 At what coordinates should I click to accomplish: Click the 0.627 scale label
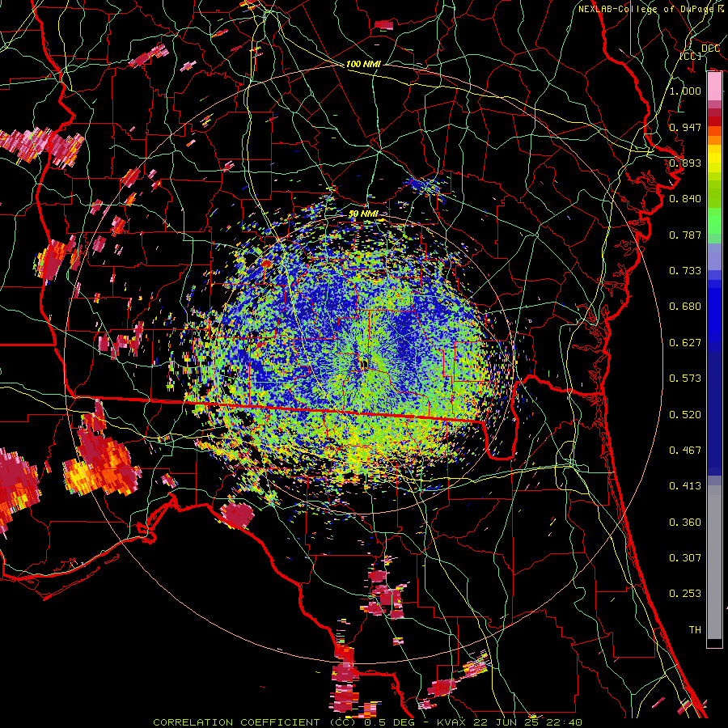[685, 343]
